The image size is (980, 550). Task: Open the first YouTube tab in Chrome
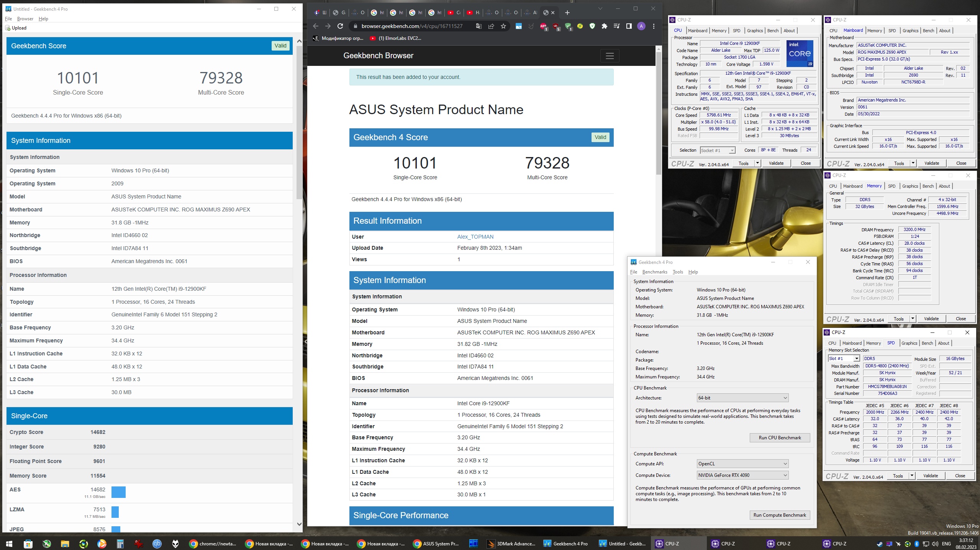coord(454,13)
